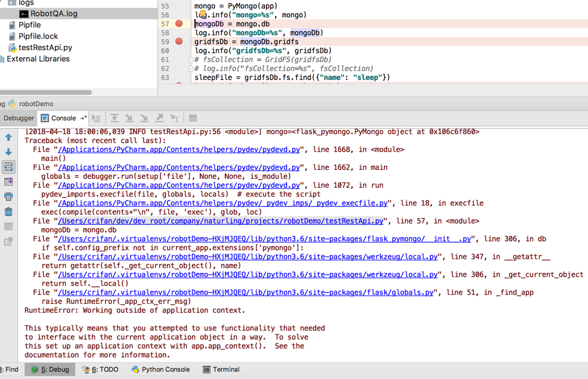The width and height of the screenshot is (588, 379).
Task: Clear console with the trash icon
Action: [x=8, y=212]
